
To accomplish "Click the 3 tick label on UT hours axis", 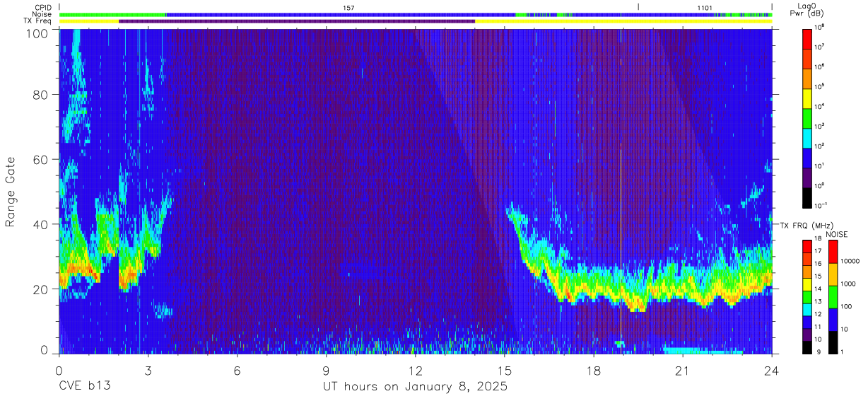I will (148, 370).
